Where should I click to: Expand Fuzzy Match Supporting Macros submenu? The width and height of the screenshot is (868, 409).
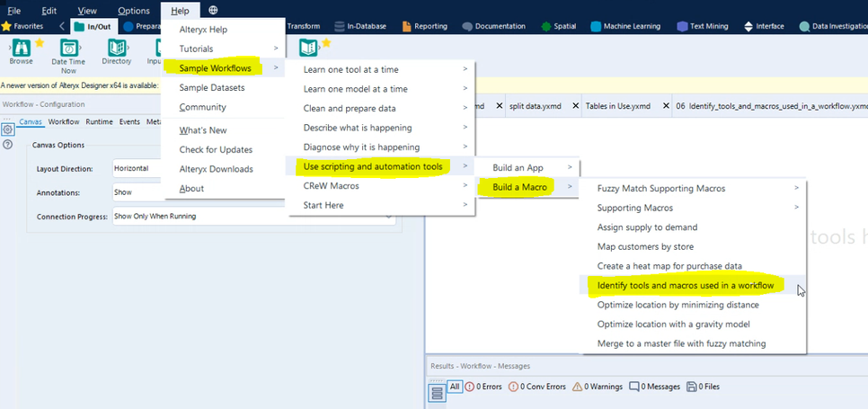click(x=693, y=189)
